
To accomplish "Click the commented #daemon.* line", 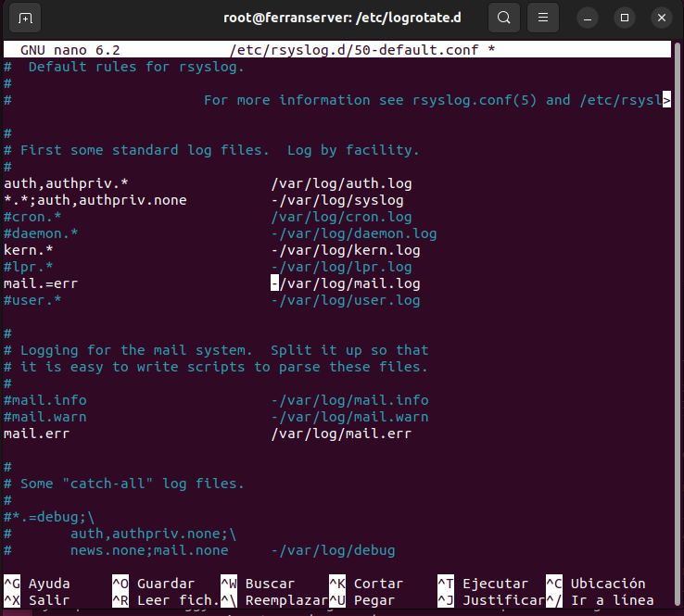I will click(x=41, y=233).
